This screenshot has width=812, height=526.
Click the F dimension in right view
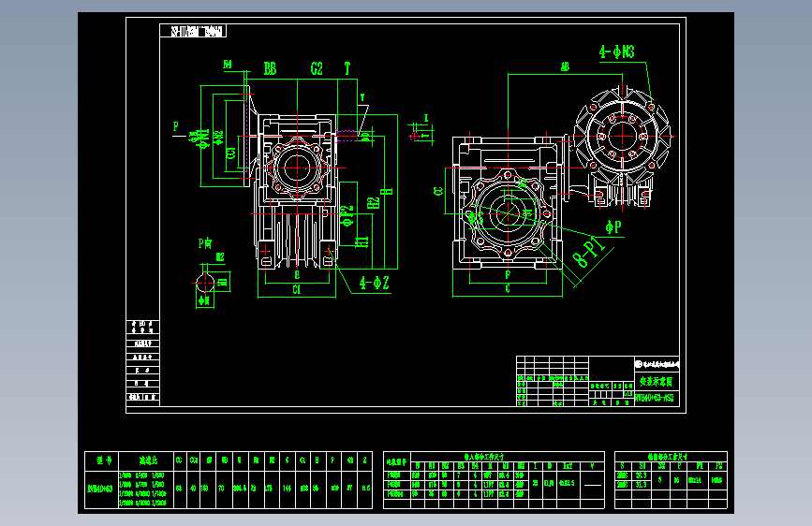[508, 275]
